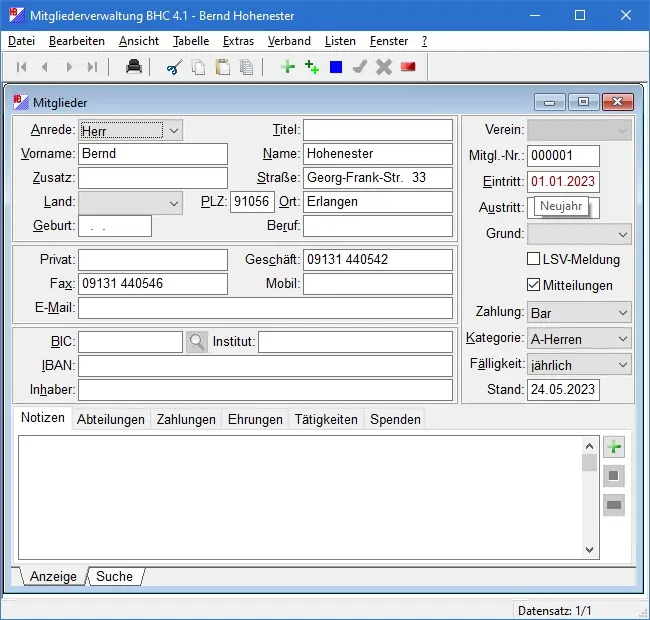Switch to the Zahlungen tab
This screenshot has width=650, height=620.
186,420
